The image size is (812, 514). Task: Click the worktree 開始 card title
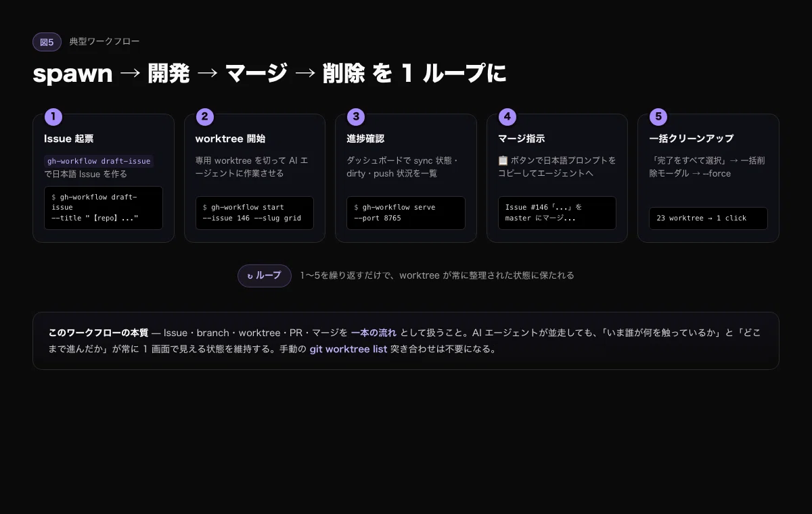(230, 139)
